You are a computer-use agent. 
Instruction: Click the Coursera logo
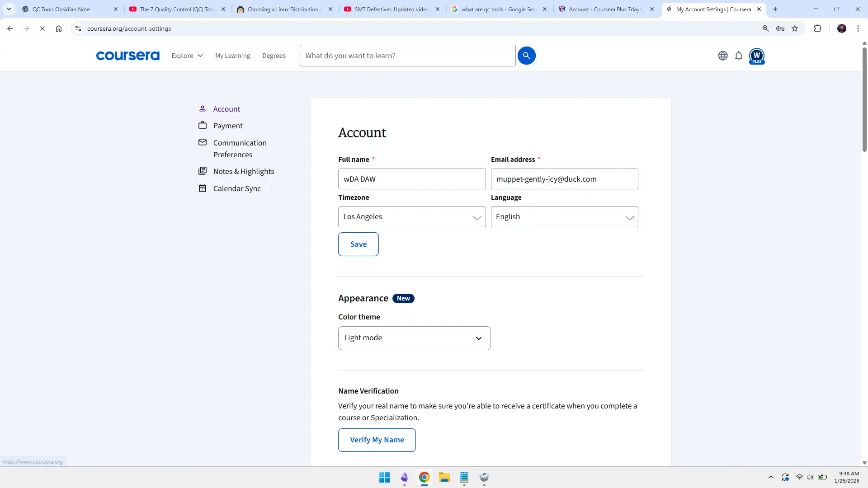point(127,56)
